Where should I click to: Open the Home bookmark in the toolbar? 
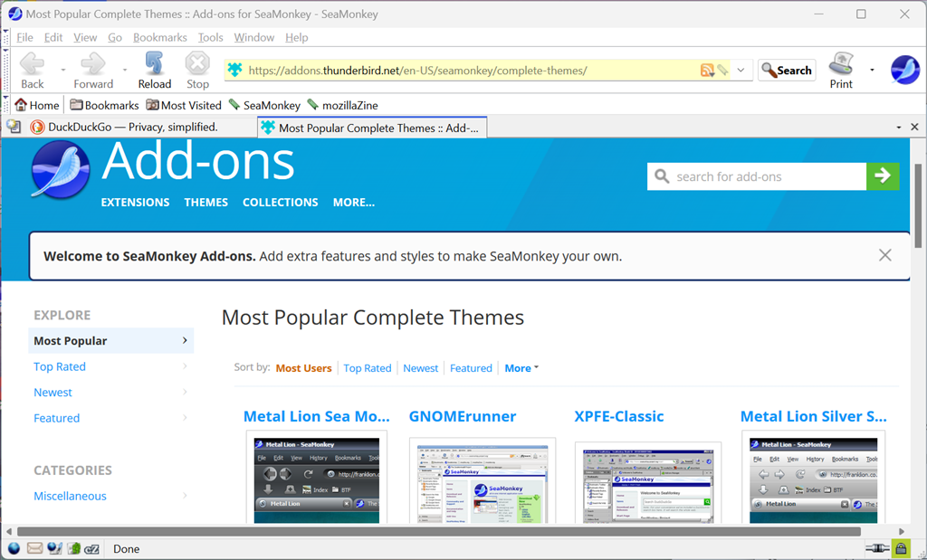[37, 105]
